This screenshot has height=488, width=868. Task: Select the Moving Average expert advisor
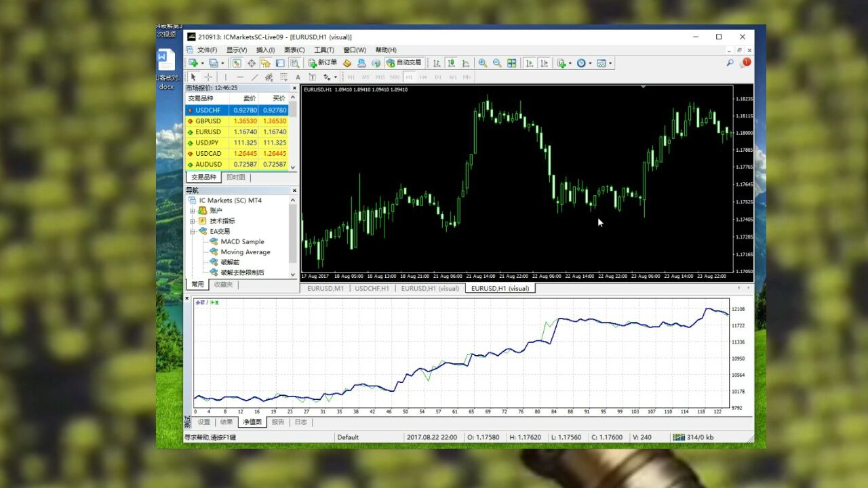(x=245, y=252)
